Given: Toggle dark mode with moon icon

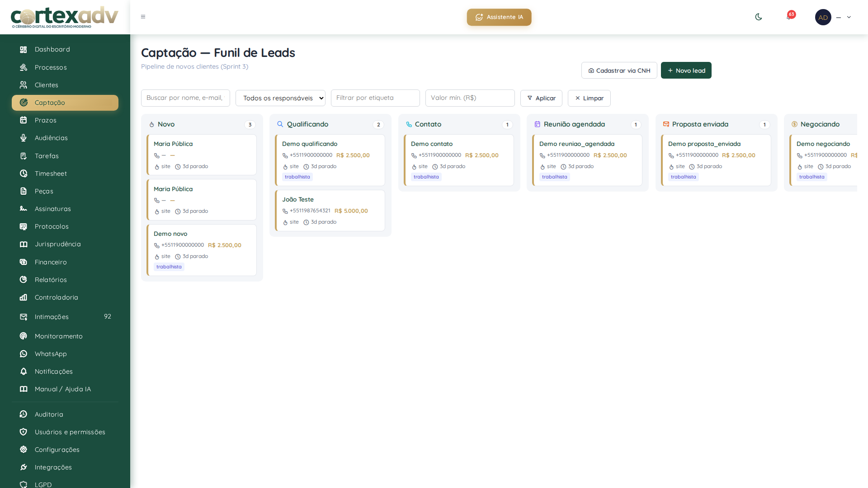Looking at the screenshot, I should point(759,17).
